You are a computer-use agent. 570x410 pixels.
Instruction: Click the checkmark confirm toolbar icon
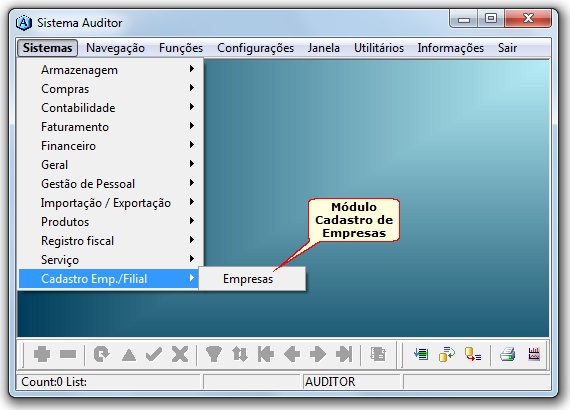(x=154, y=354)
